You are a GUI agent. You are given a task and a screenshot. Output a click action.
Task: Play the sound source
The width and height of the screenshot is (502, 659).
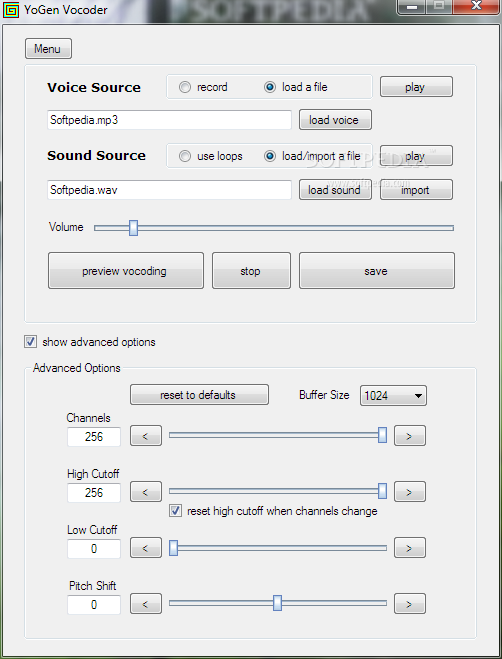click(416, 156)
